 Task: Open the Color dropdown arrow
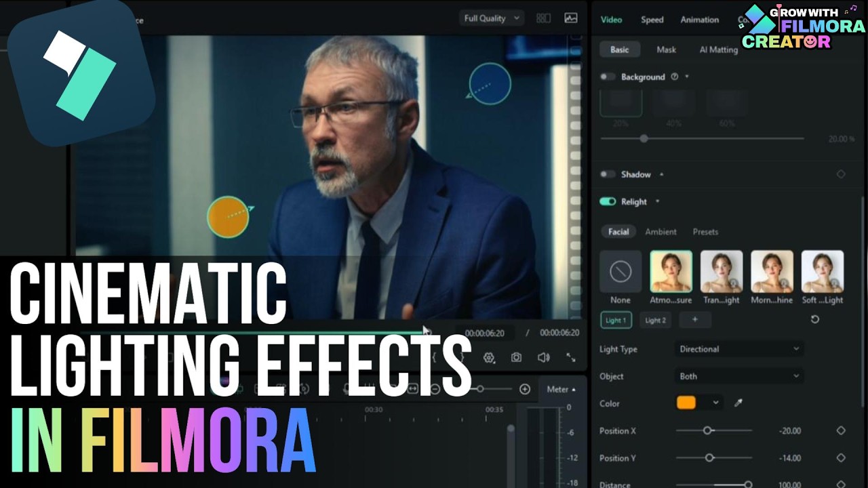coord(715,403)
